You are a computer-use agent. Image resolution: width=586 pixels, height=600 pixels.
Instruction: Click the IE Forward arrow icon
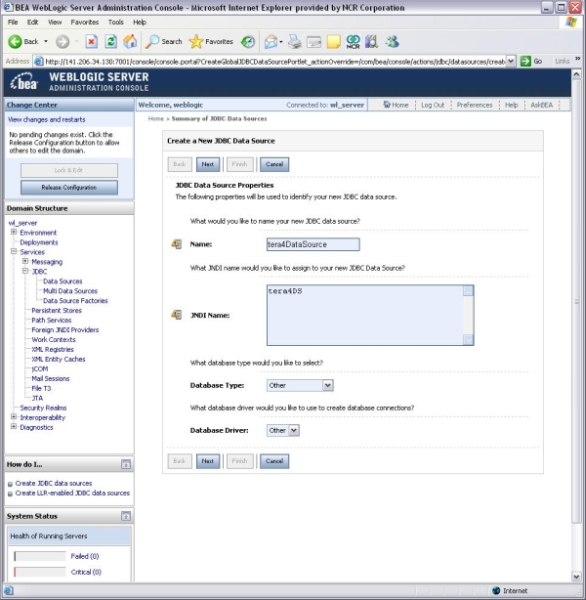point(62,41)
